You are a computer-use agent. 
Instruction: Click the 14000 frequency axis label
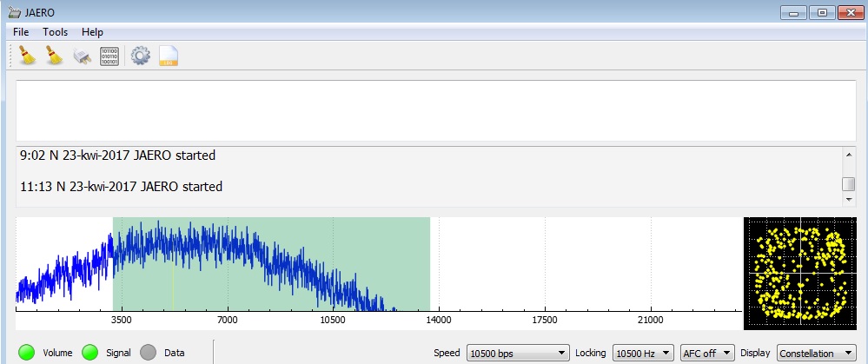(x=439, y=320)
